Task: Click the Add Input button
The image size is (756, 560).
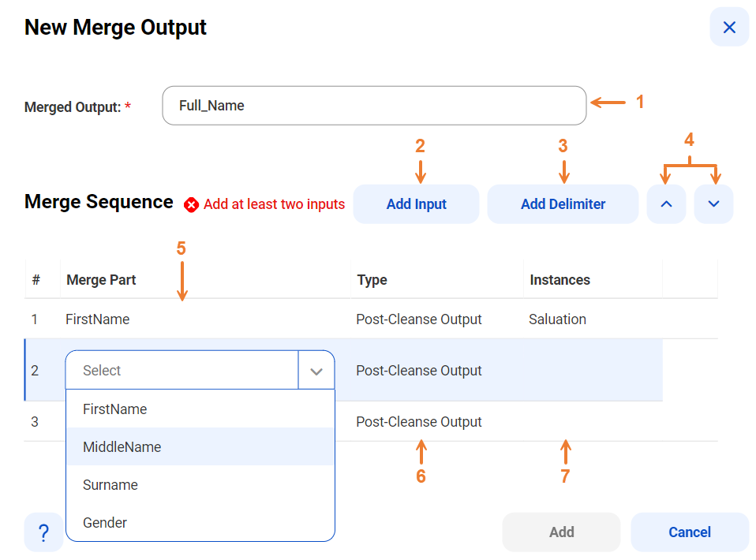Action: (416, 203)
